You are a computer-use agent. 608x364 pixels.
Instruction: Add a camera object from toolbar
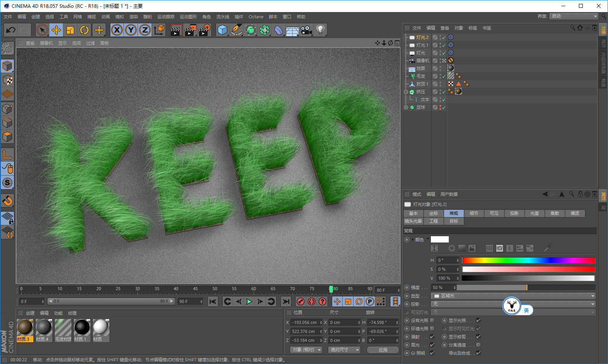307,30
